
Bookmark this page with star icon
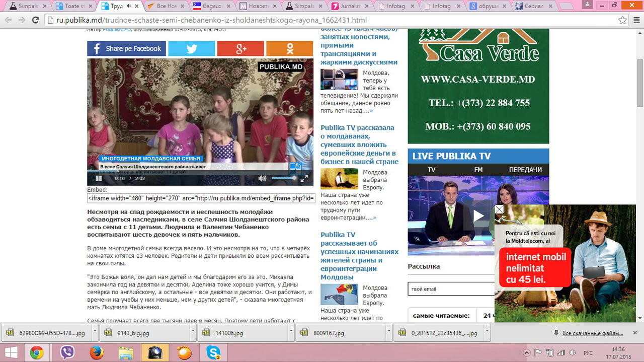(622, 20)
